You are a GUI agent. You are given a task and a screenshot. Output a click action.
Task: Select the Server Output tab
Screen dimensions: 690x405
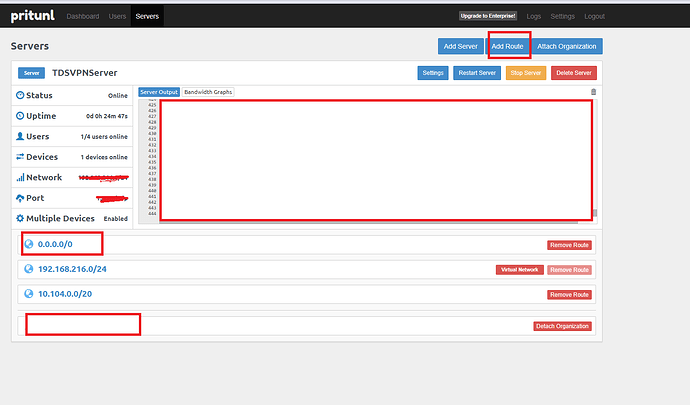[159, 92]
